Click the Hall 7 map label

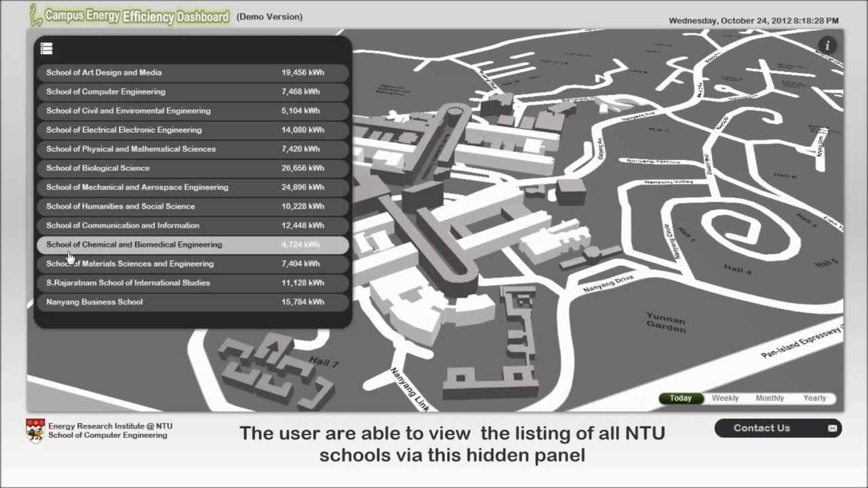pyautogui.click(x=323, y=362)
